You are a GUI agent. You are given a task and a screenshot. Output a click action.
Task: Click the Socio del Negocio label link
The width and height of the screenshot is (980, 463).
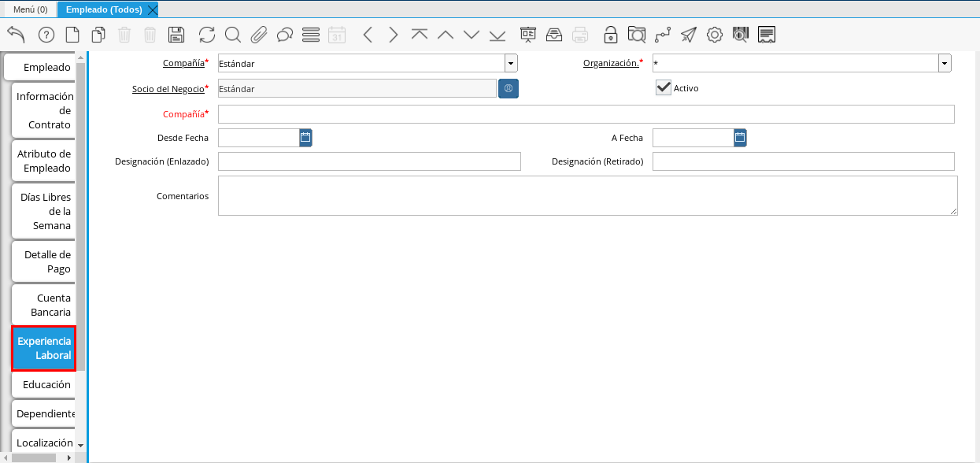[168, 89]
